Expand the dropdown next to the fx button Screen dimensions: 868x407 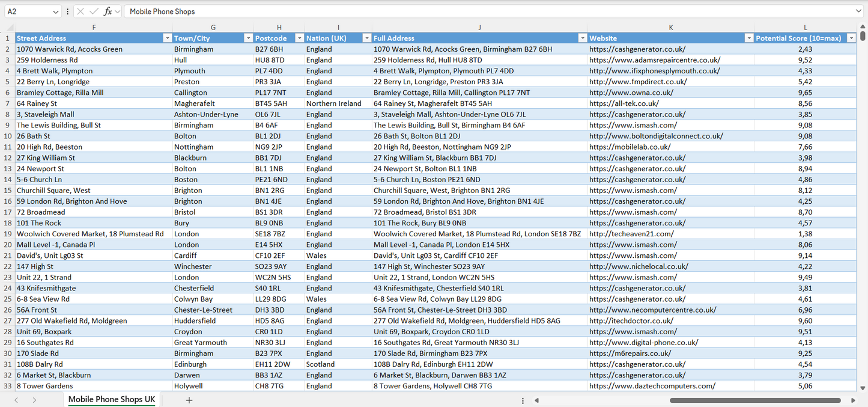pos(117,11)
